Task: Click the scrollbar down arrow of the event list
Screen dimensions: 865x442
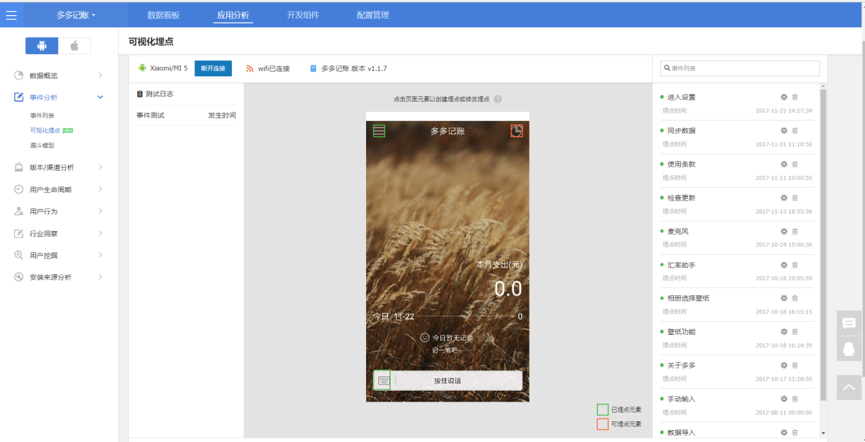Action: tap(823, 433)
